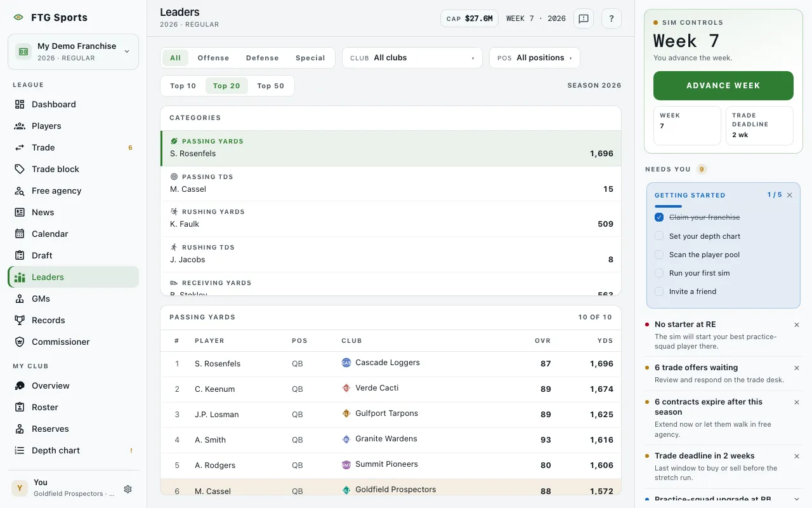Check Invite a friend

[659, 291]
